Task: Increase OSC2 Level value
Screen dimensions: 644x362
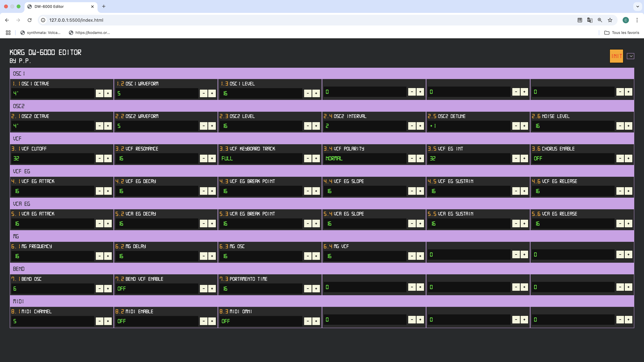Action: click(x=316, y=126)
